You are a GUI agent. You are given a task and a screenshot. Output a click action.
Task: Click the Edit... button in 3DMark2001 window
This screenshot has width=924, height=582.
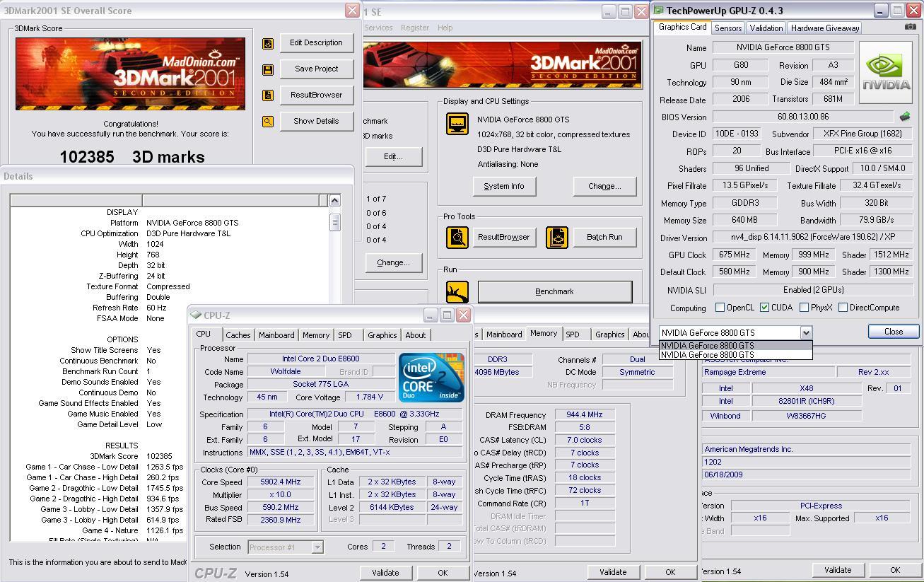pyautogui.click(x=393, y=156)
